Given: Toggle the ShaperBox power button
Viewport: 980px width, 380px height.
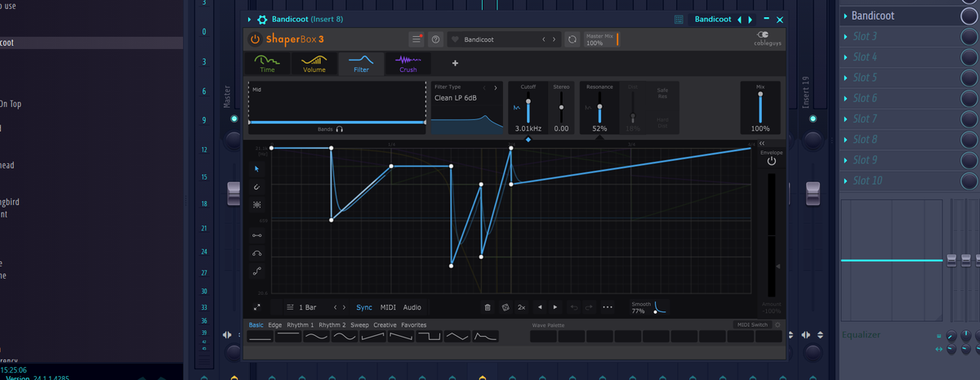Looking at the screenshot, I should [x=255, y=39].
